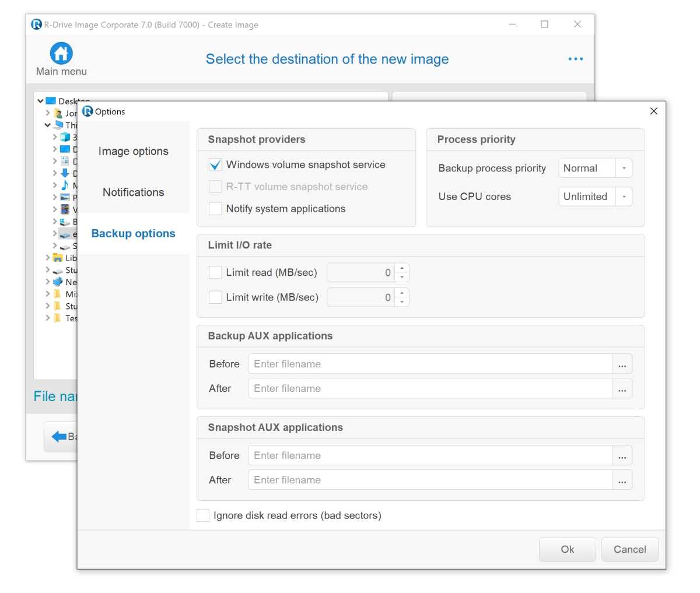Click Ok in Options dialog
700x593 pixels.
[x=568, y=549]
